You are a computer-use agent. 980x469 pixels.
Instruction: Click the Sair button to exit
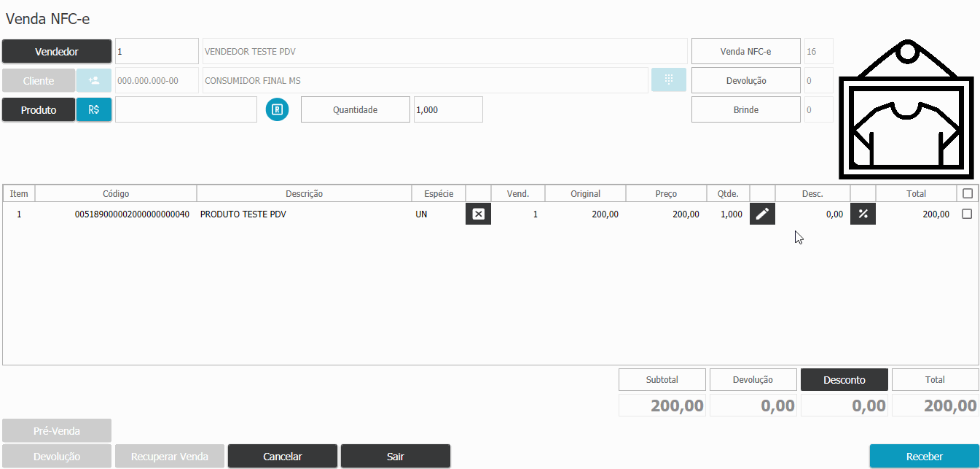[396, 457]
